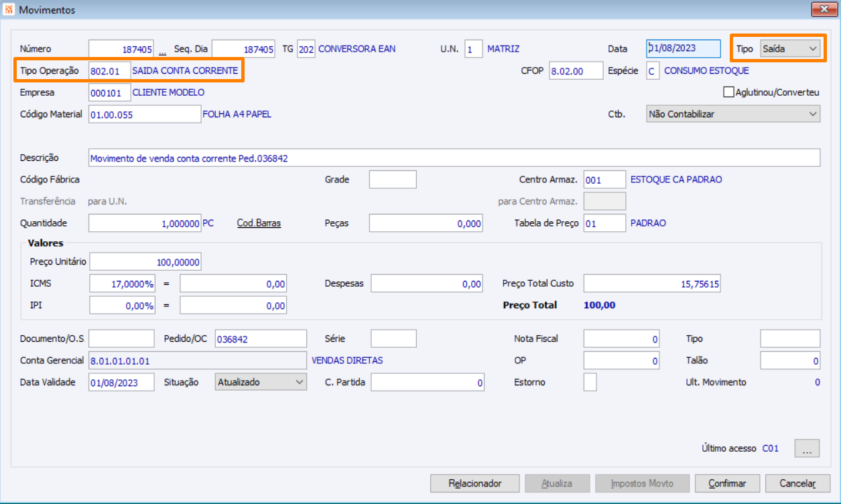
Task: Click the MATRIZ text beside U.N.
Action: (503, 49)
